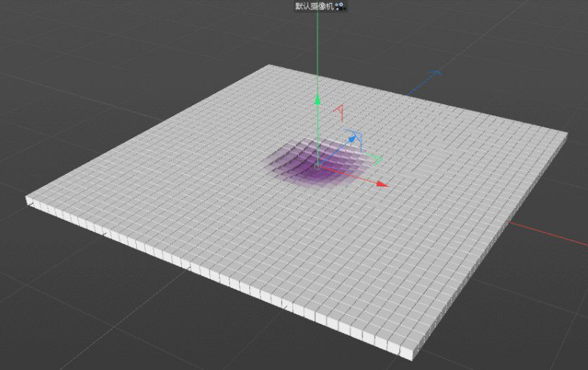Select the blue Z-axis arrow handle
Viewport: 588px width, 370px height.
[352, 139]
